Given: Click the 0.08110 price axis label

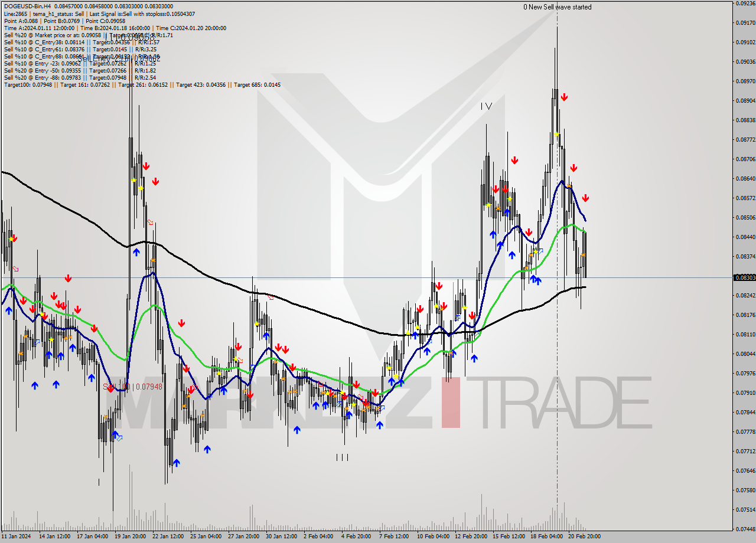Looking at the screenshot, I should [746, 334].
